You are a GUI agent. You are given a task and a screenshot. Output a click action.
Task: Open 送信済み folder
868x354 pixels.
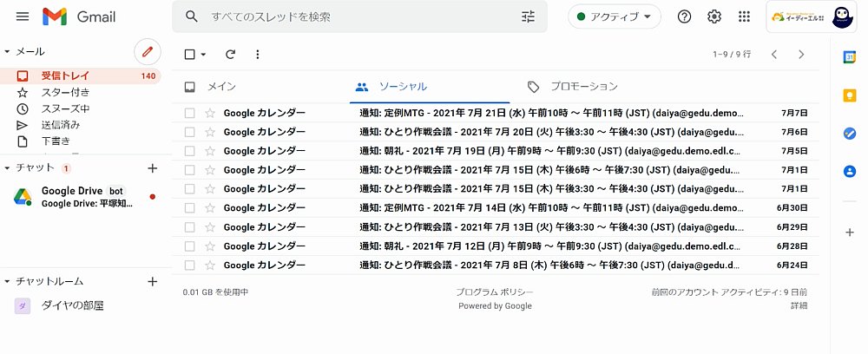point(81,125)
